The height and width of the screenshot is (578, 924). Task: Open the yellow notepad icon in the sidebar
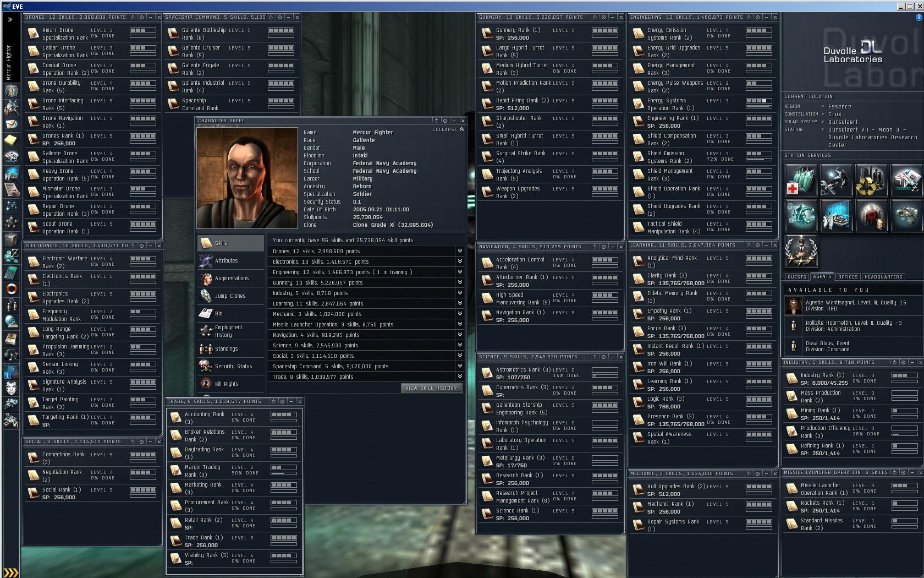coord(11,140)
